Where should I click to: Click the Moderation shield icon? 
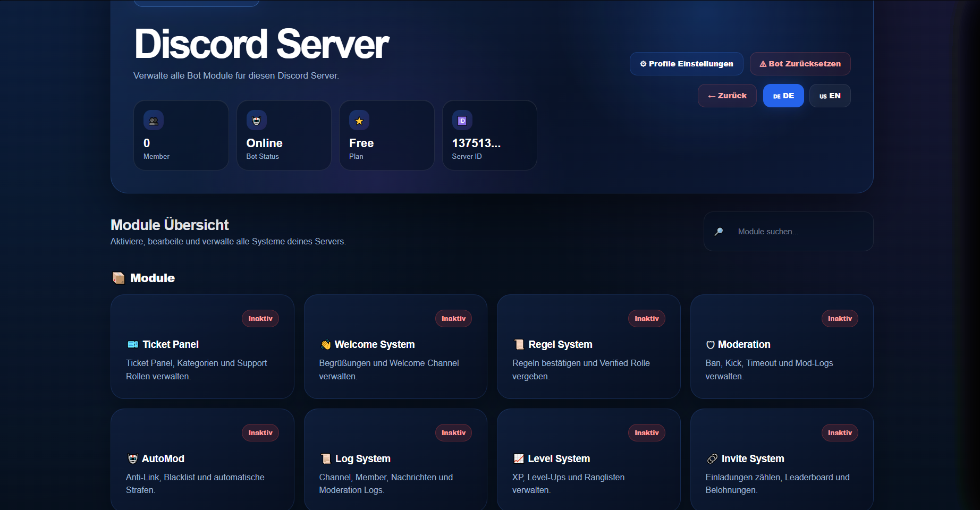tap(711, 345)
